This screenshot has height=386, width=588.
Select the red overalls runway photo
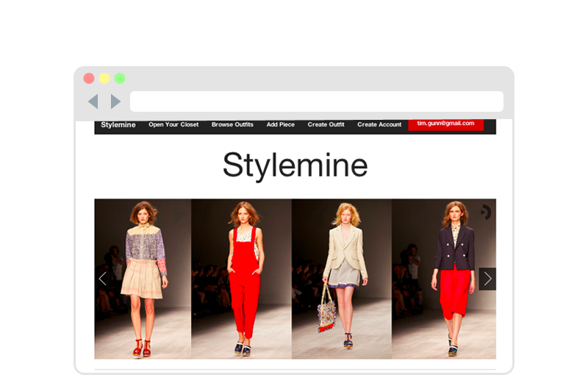(241, 279)
